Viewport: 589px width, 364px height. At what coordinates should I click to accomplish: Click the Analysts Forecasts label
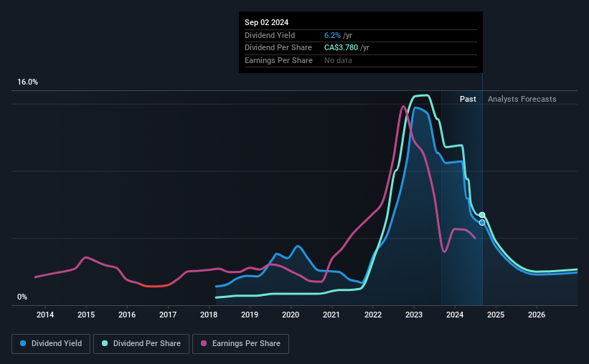click(x=522, y=99)
